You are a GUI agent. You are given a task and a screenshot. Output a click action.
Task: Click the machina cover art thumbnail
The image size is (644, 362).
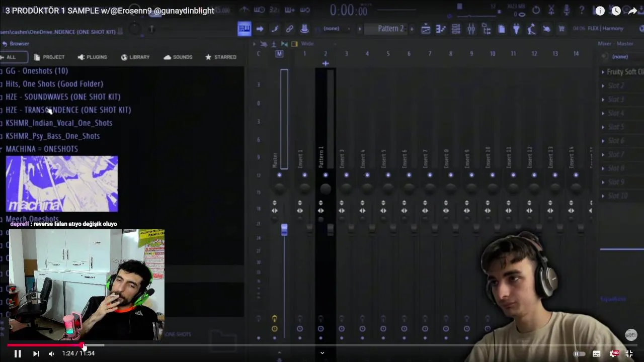point(62,184)
